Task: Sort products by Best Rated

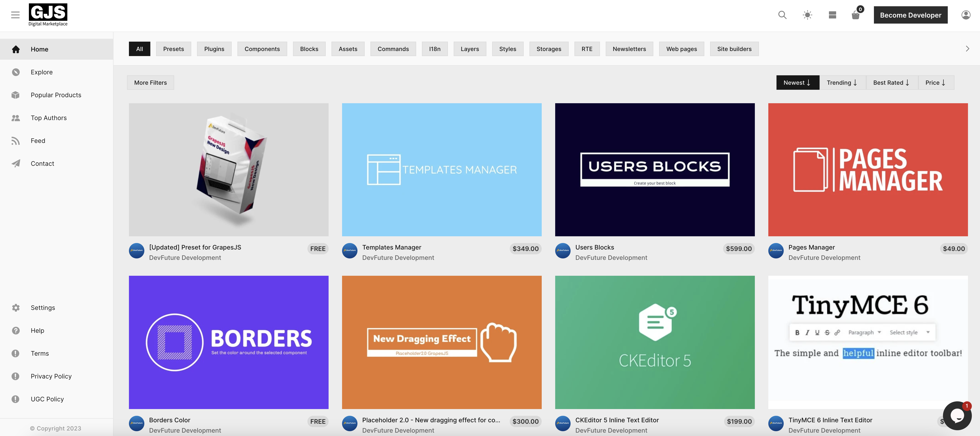Action: pyautogui.click(x=892, y=83)
